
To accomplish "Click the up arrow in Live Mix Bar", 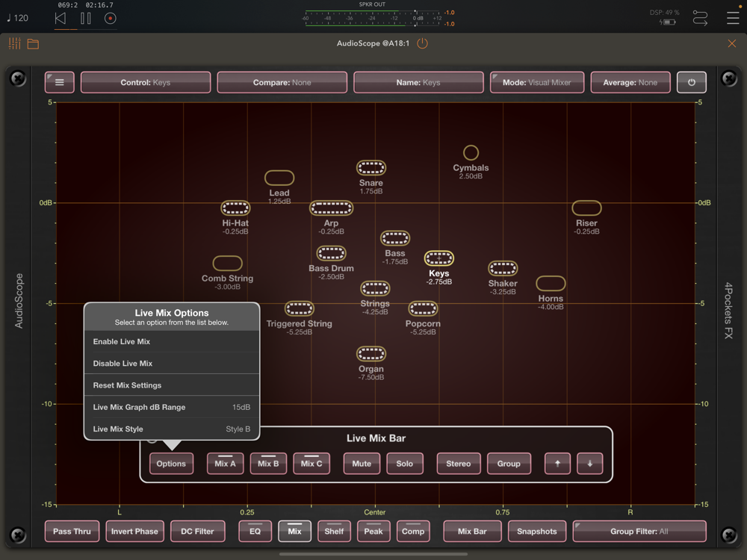I will coord(557,464).
